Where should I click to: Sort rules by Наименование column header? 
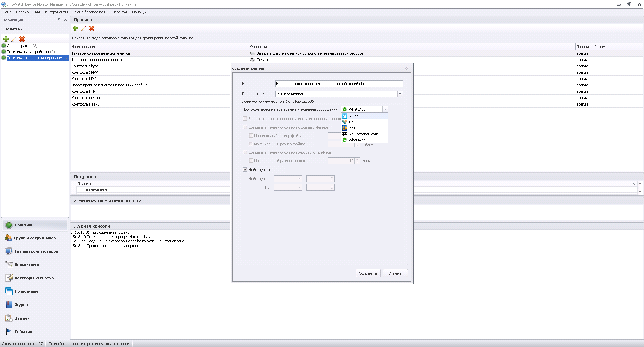point(160,47)
